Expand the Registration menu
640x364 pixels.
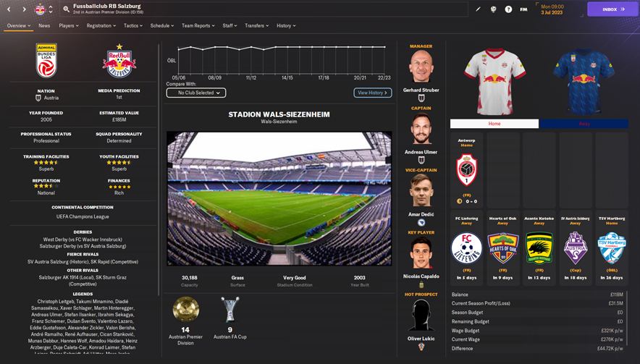(x=101, y=25)
